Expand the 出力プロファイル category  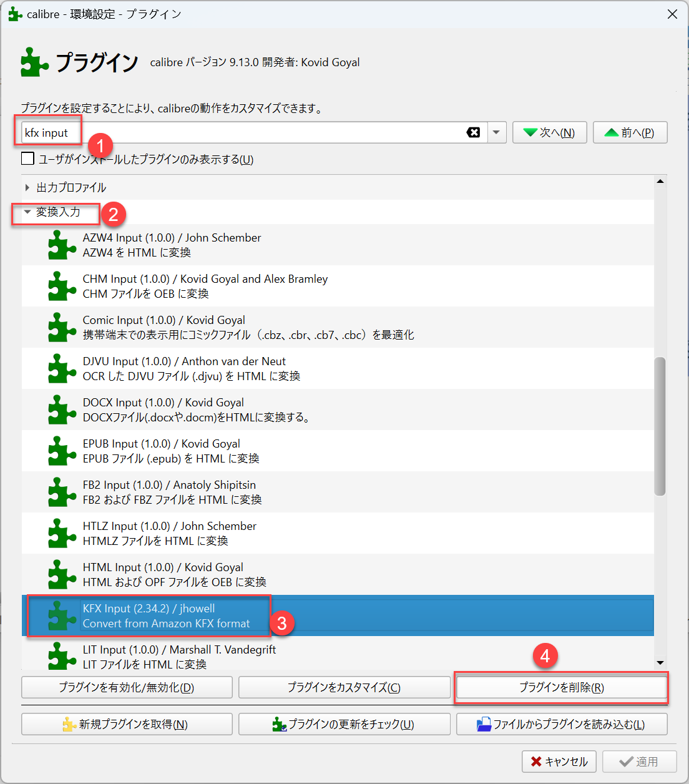click(27, 187)
